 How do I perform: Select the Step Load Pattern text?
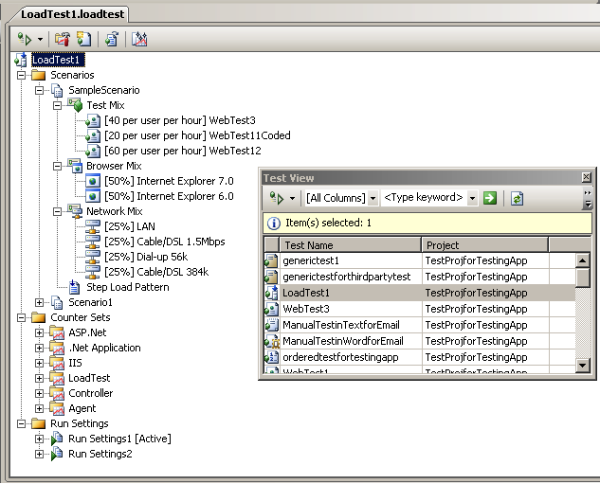[x=128, y=287]
